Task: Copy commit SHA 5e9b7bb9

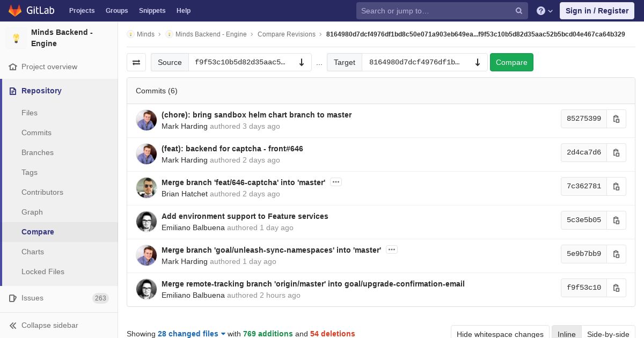Action: coord(617,254)
